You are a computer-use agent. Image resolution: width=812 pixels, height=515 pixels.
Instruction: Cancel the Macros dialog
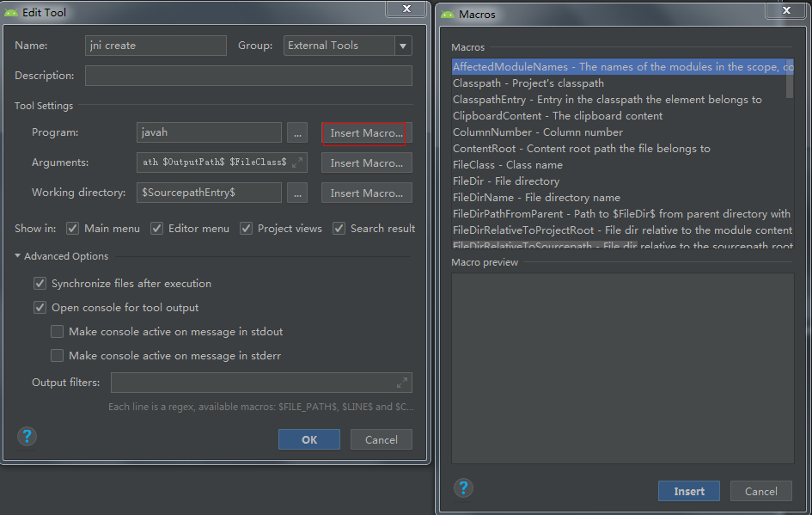(760, 491)
